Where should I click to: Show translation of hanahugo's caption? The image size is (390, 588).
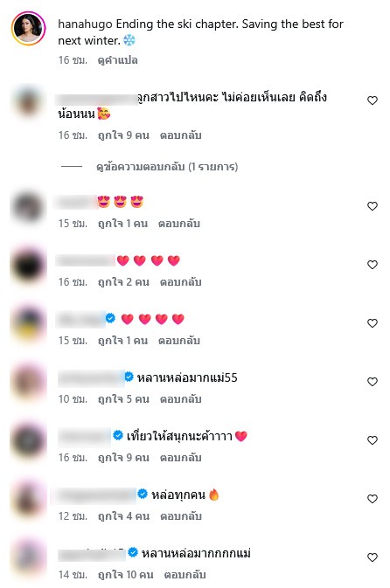tap(117, 60)
